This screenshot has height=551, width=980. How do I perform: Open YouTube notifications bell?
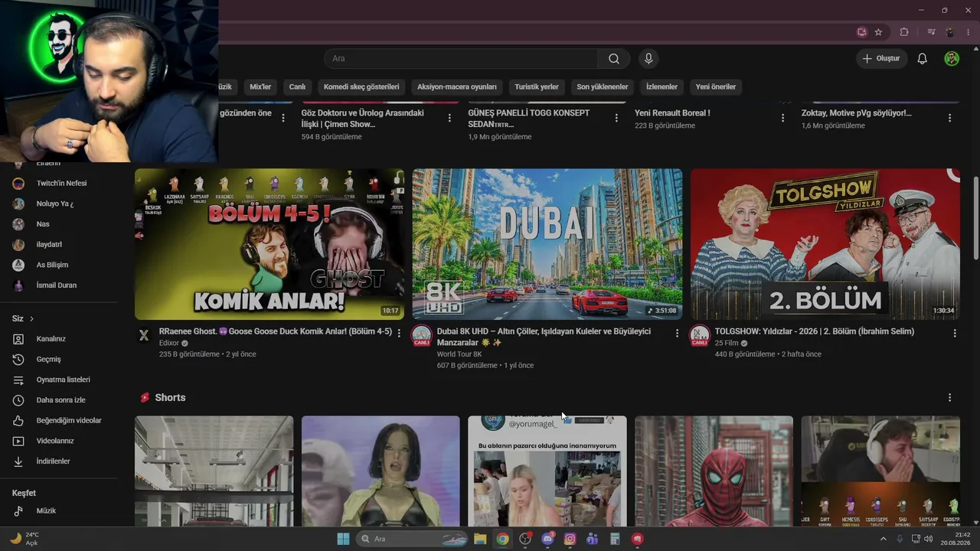(923, 59)
